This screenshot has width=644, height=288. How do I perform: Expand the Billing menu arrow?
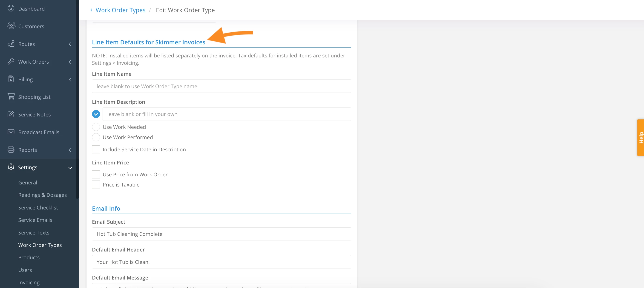coord(70,79)
